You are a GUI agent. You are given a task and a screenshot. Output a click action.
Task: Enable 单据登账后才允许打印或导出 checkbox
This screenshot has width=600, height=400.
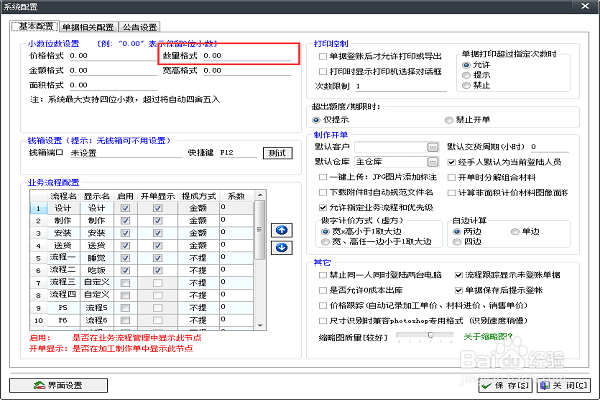pyautogui.click(x=323, y=57)
